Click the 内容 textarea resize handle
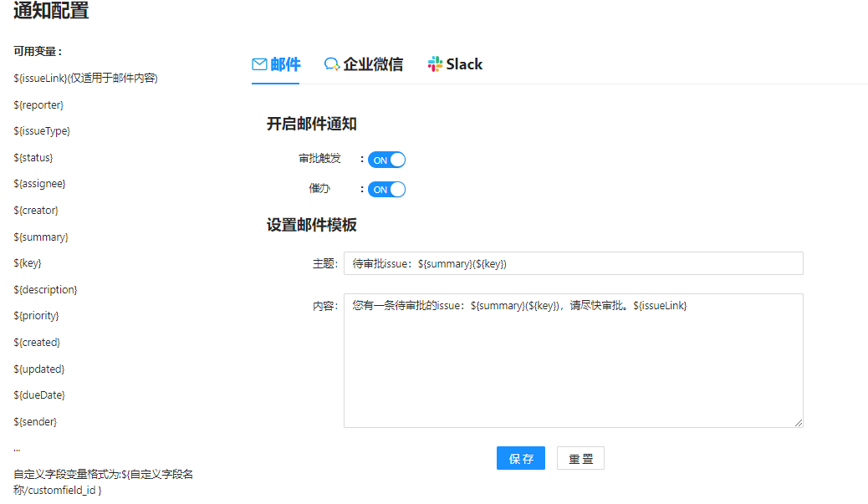Screen dimensions: 868x504 (799, 423)
